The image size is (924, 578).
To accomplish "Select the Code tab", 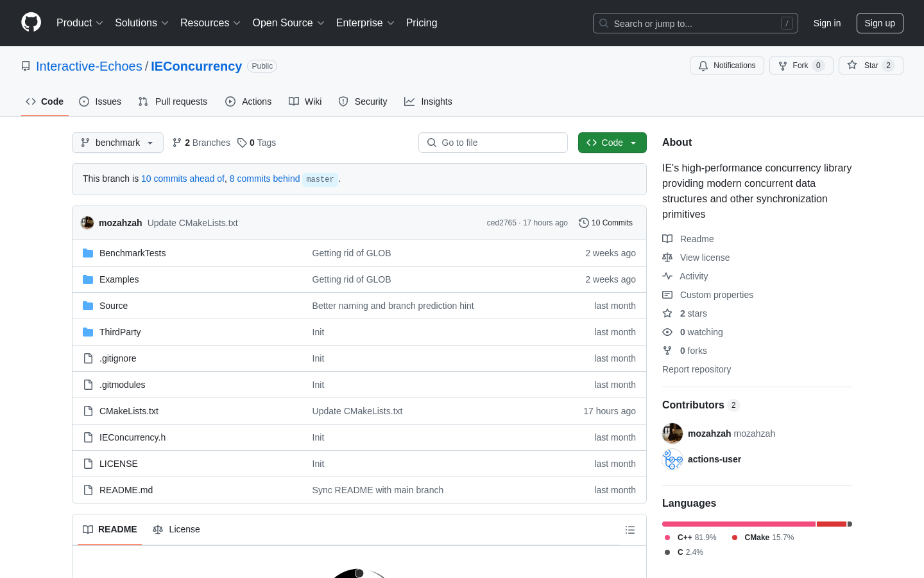I will pyautogui.click(x=45, y=101).
